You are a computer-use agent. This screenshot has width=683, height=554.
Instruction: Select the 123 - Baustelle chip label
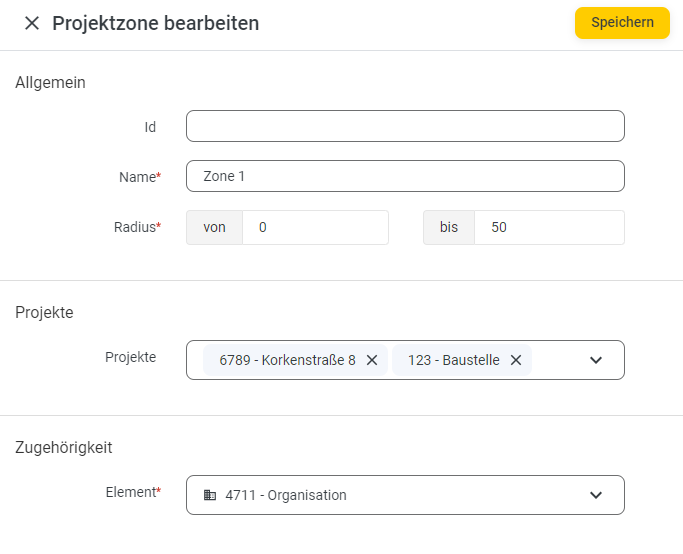pyautogui.click(x=453, y=360)
